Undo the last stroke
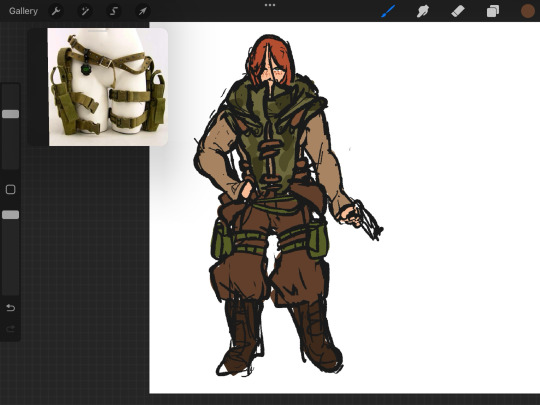This screenshot has width=540, height=405. coord(11,308)
